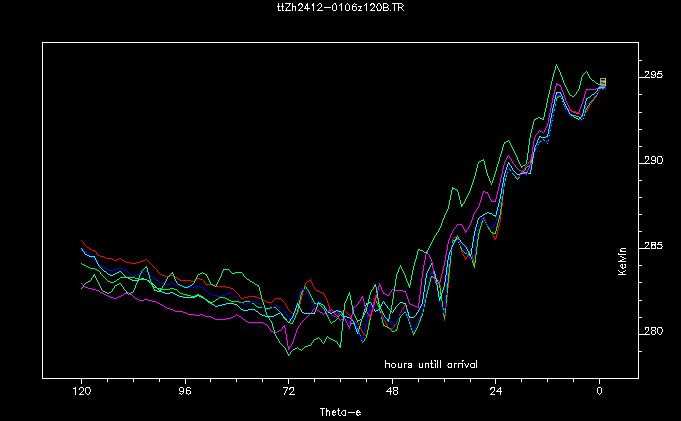This screenshot has height=421, width=681.
Task: Click the red line's start at 120 hours
Action: click(82, 241)
